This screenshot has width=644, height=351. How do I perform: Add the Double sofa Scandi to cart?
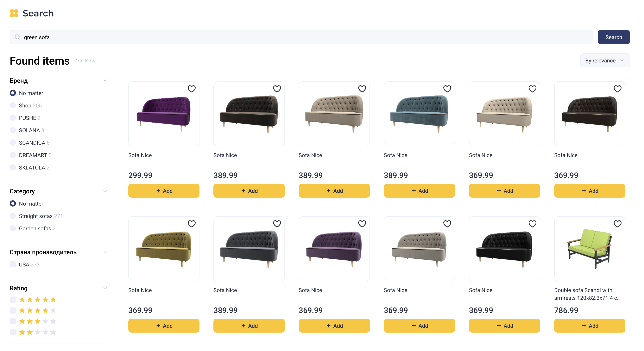pyautogui.click(x=590, y=326)
